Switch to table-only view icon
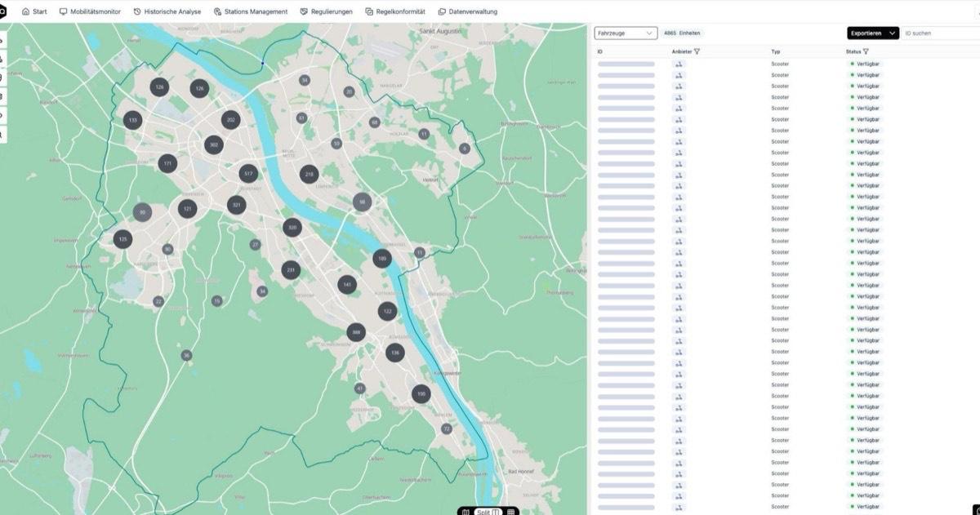The image size is (980, 515). pos(511,512)
